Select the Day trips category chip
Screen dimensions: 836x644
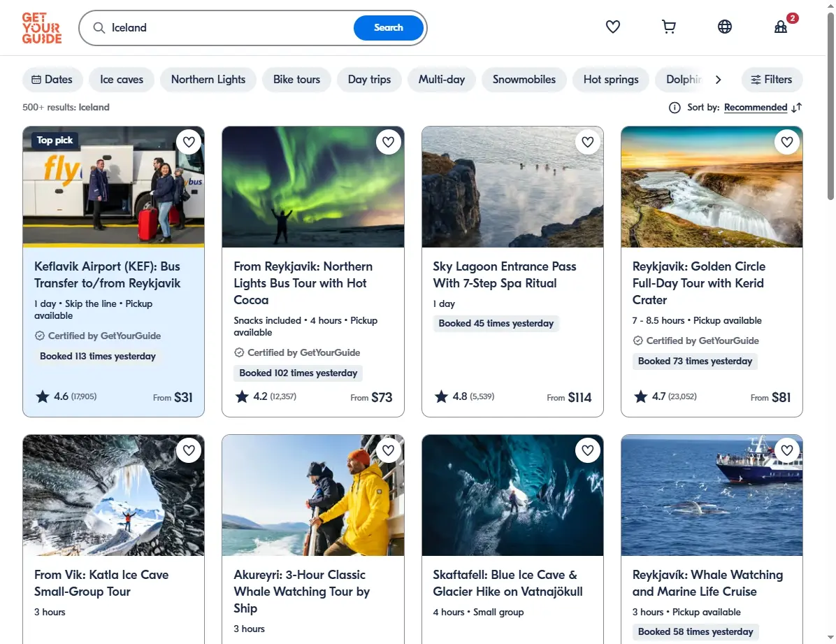[x=369, y=80]
